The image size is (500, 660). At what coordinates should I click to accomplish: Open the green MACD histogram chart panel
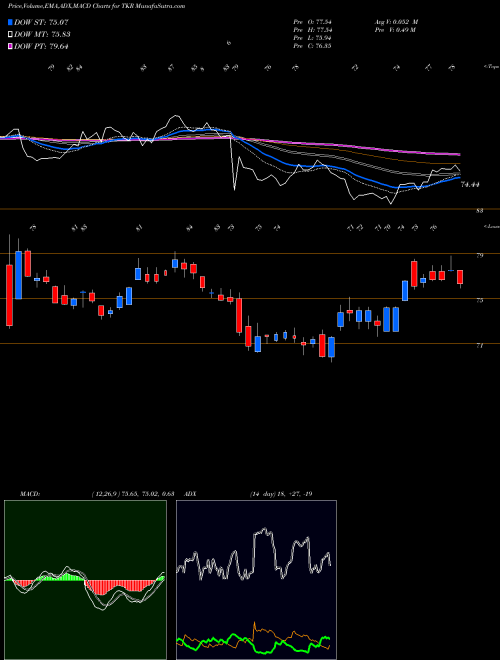coord(85,580)
